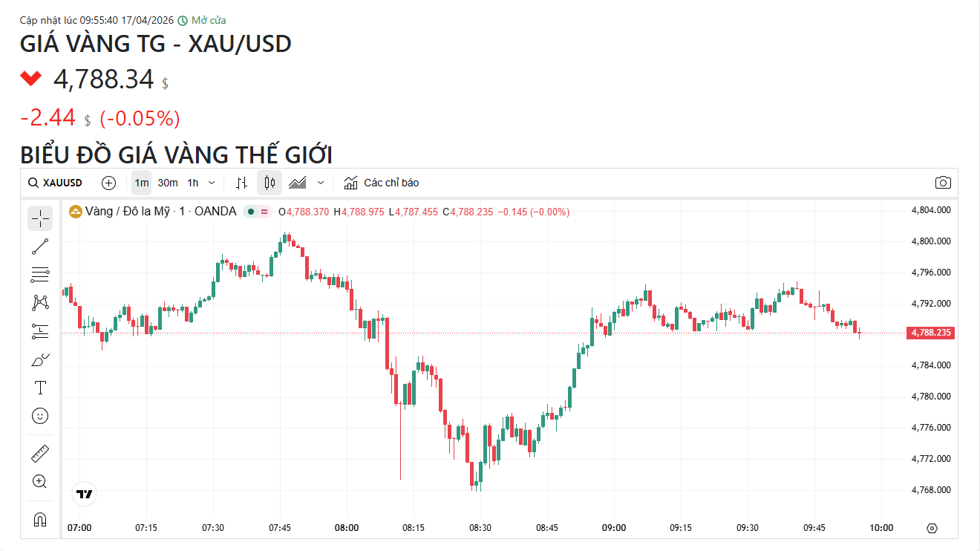Take a chart snapshot with camera icon
Image resolution: width=980 pixels, height=551 pixels.
click(x=943, y=183)
